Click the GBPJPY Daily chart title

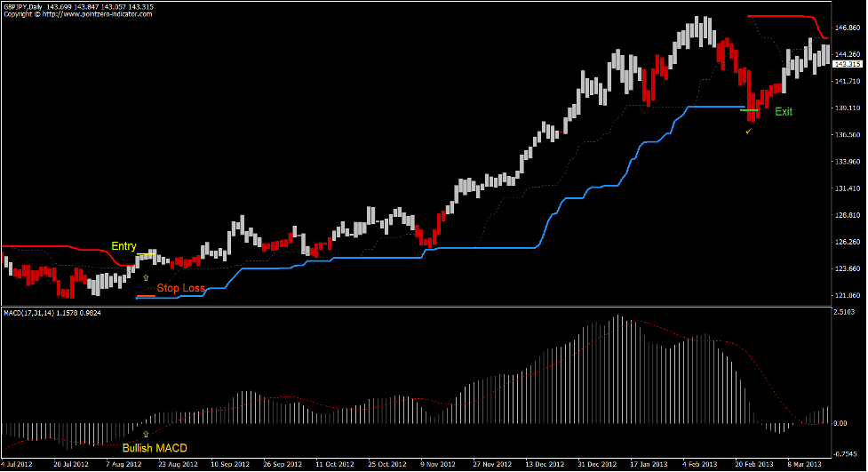click(x=27, y=6)
